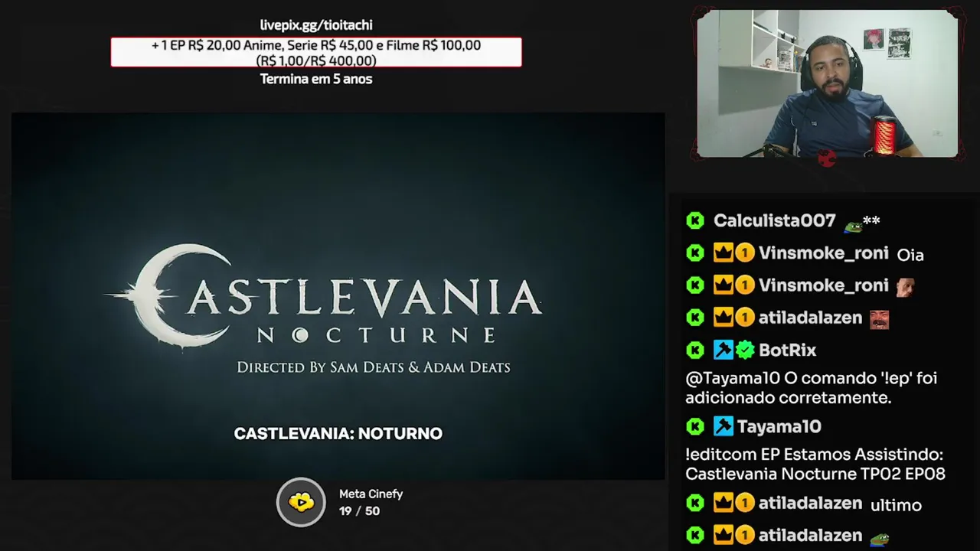The image size is (980, 551).
Task: Click the Kick icon beside BotRix
Action: pyautogui.click(x=695, y=350)
